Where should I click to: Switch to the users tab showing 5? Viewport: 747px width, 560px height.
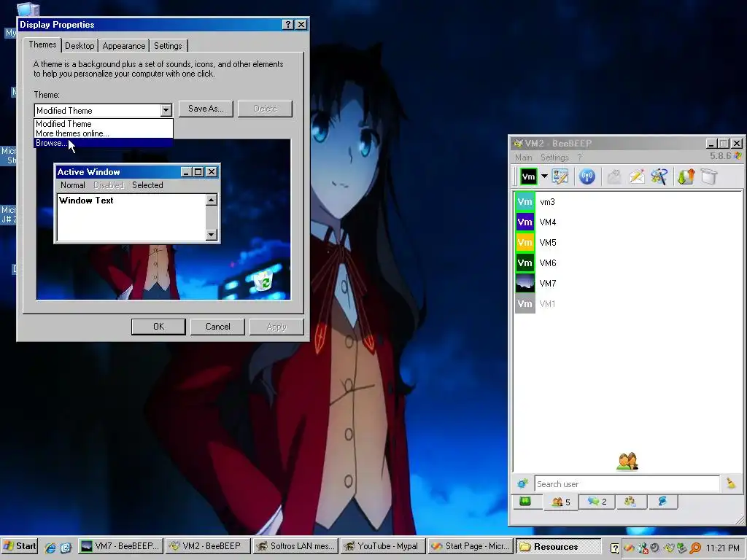pos(561,502)
